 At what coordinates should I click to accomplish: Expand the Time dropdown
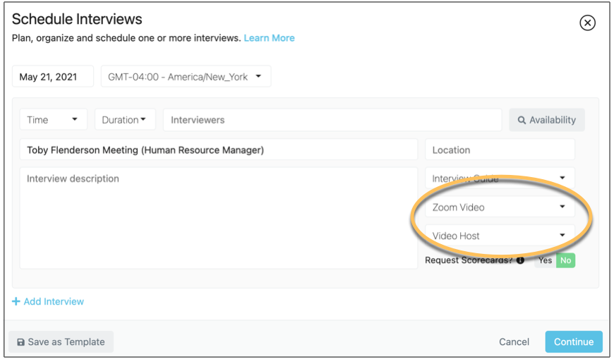click(x=53, y=119)
